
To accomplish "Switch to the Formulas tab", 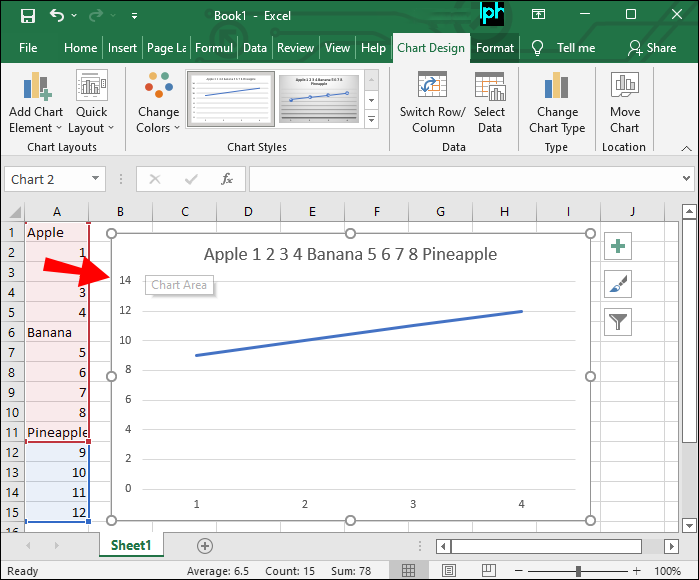I will pos(214,48).
